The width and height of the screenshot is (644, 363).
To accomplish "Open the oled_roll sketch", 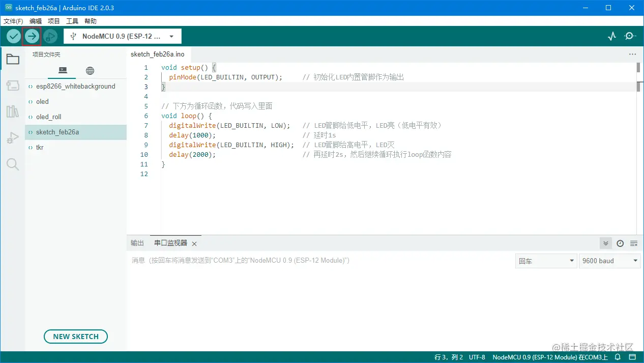I will [76, 117].
